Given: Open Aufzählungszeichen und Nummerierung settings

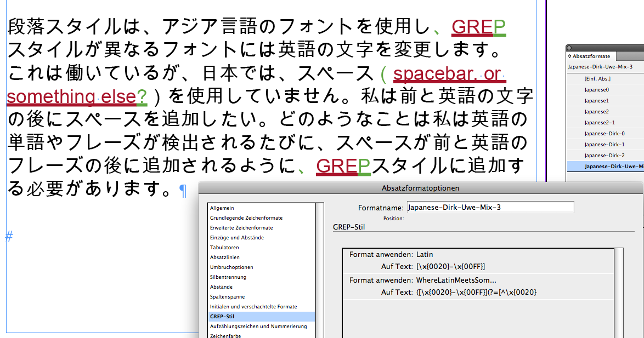Looking at the screenshot, I should (258, 325).
